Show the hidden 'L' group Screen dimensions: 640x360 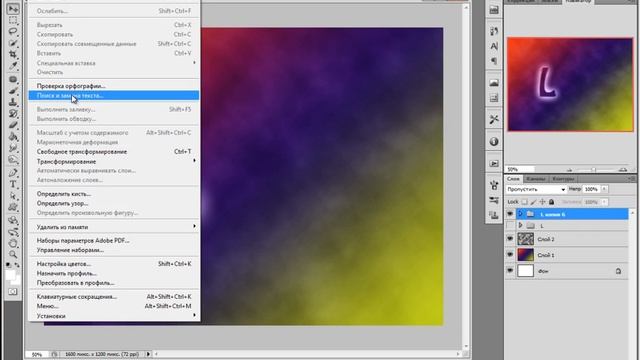point(510,226)
